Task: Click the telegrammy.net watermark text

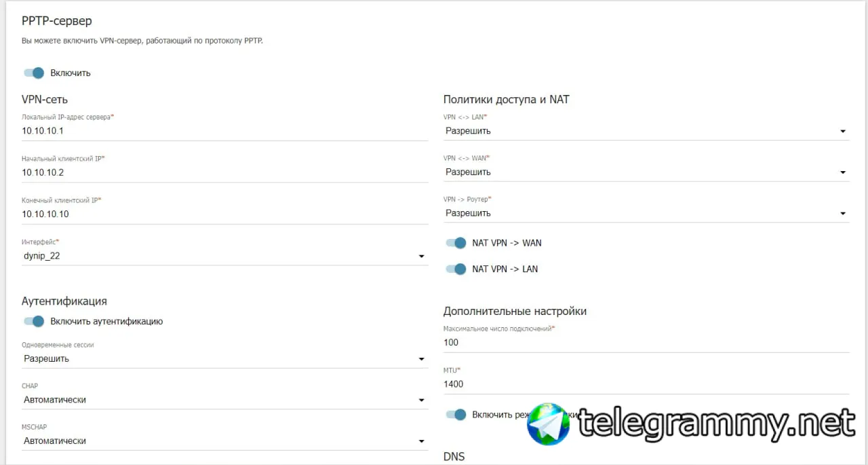Action: tap(717, 425)
